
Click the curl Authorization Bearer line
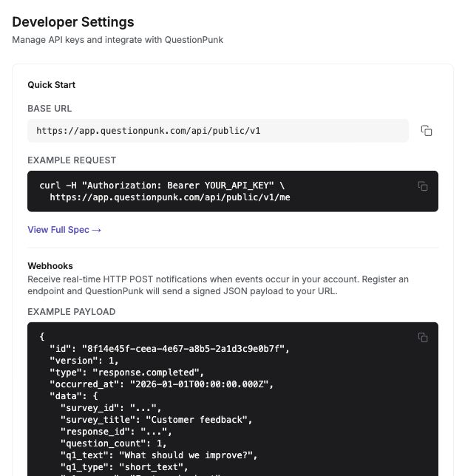(x=162, y=186)
